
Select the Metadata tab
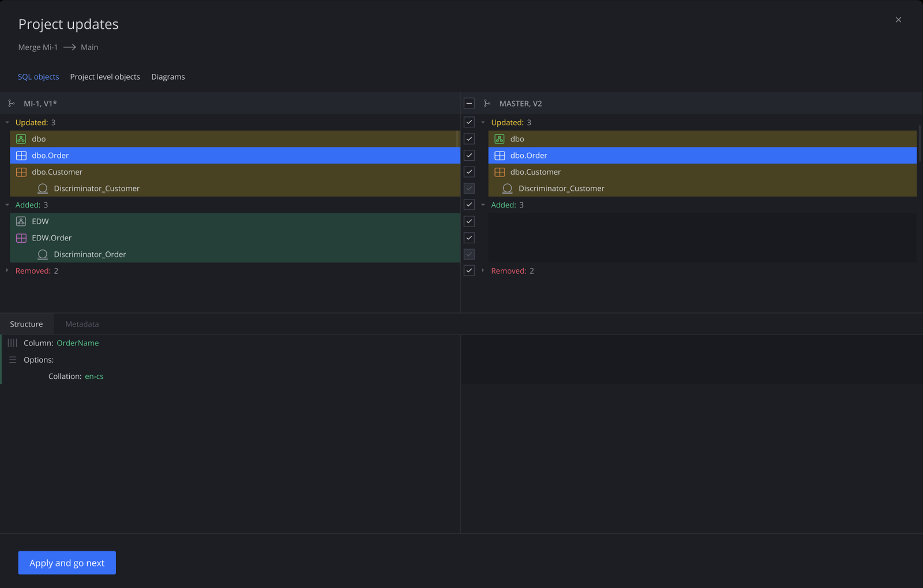click(x=82, y=324)
